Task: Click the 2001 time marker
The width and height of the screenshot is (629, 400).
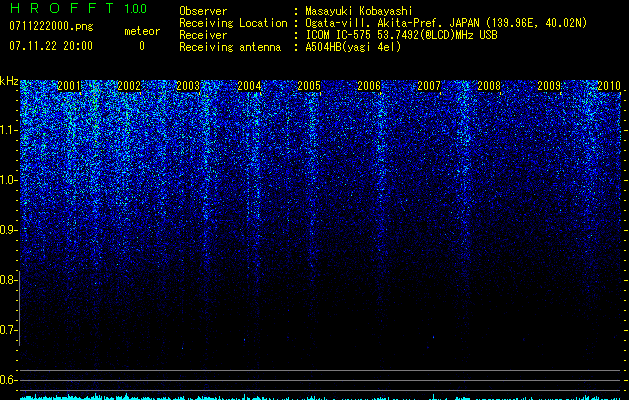Action: click(69, 86)
